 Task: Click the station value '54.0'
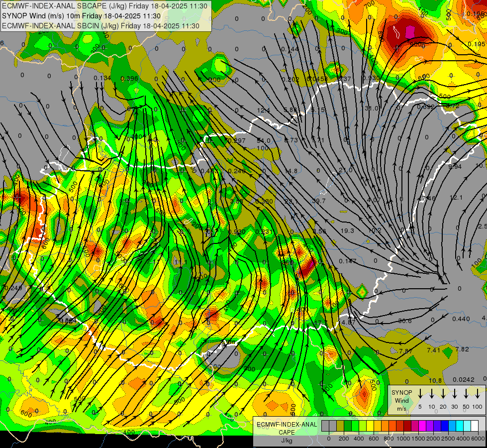[263, 141]
